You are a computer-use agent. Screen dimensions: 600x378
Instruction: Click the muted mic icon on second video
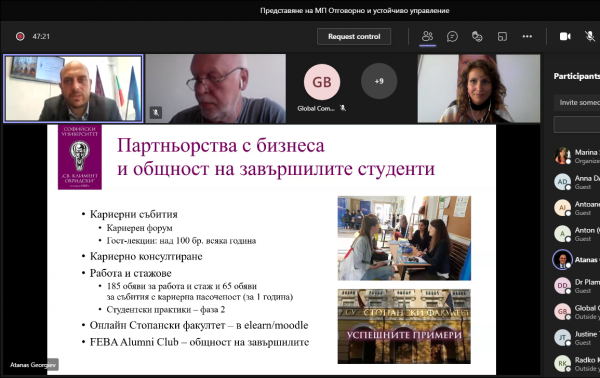[x=155, y=112]
